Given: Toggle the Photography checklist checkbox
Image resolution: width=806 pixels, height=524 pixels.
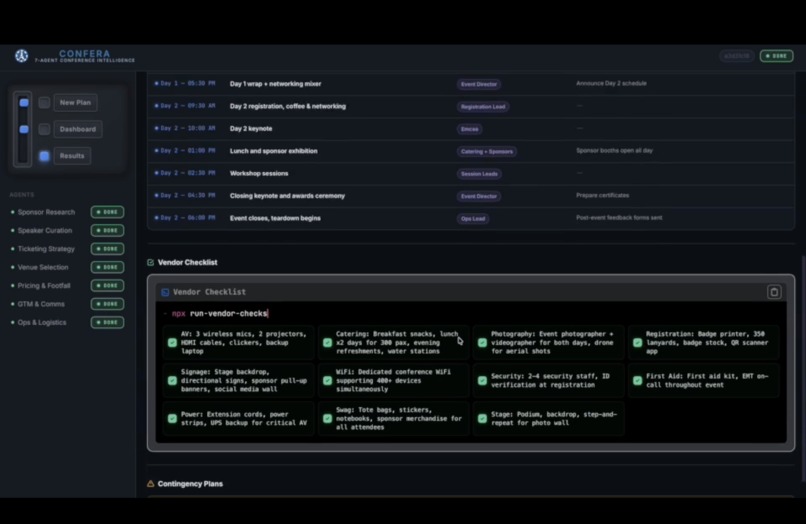Looking at the screenshot, I should point(482,342).
